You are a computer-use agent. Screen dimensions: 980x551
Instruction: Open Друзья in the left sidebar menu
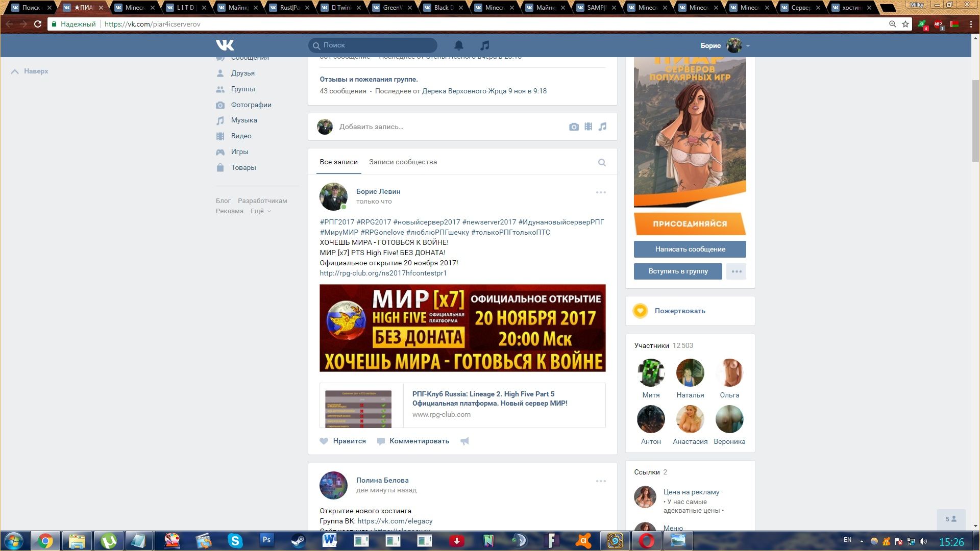pos(242,73)
